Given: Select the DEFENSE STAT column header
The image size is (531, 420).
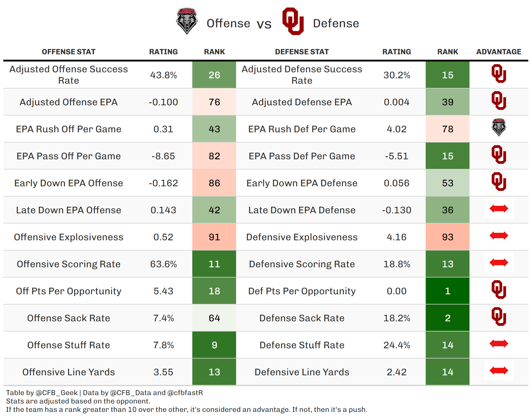Looking at the screenshot, I should (302, 52).
